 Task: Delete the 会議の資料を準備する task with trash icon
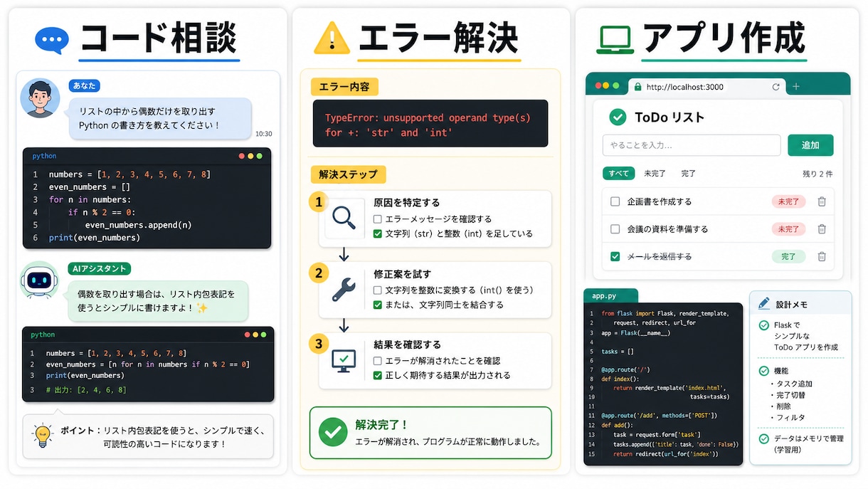(822, 229)
